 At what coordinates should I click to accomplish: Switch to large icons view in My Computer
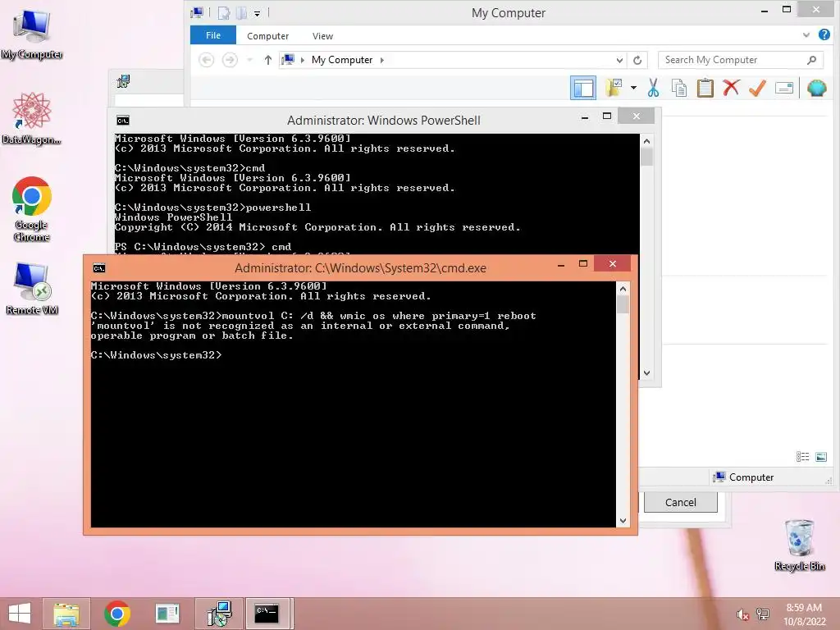[820, 456]
